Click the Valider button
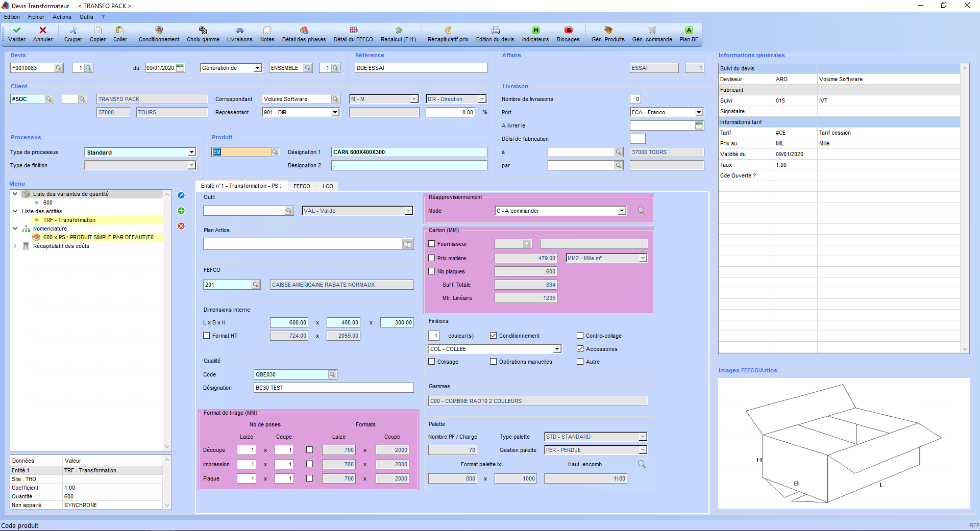The image size is (980, 531). [16, 34]
